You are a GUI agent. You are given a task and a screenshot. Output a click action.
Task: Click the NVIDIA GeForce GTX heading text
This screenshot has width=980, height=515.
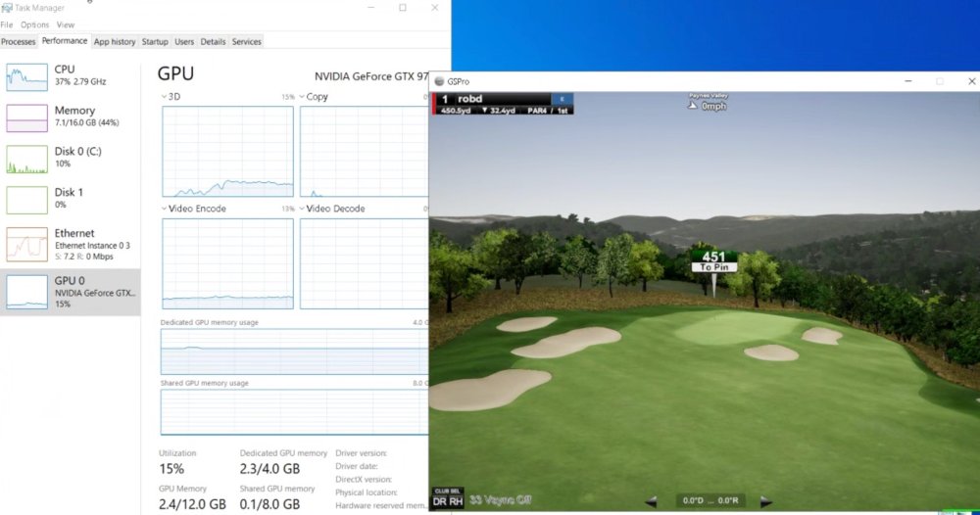coord(371,76)
